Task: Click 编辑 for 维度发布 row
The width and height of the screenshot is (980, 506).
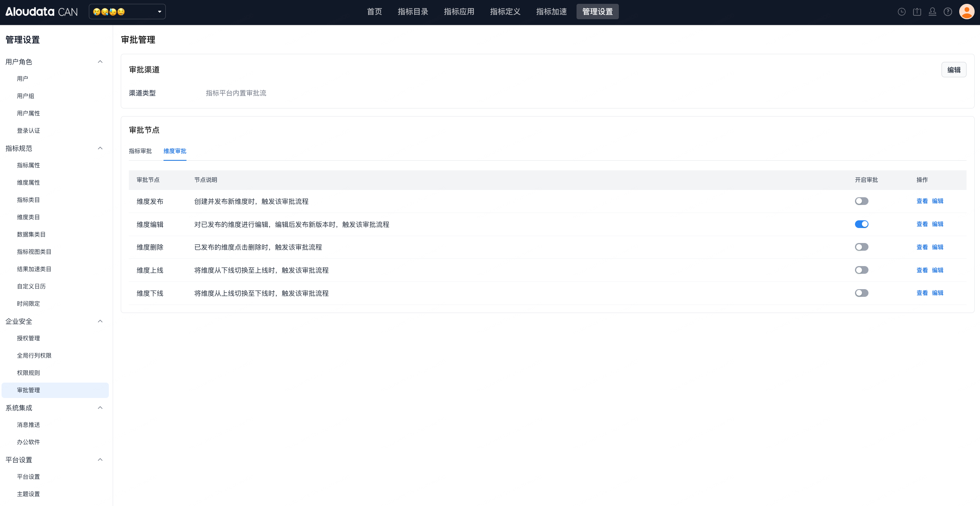Action: [x=937, y=201]
